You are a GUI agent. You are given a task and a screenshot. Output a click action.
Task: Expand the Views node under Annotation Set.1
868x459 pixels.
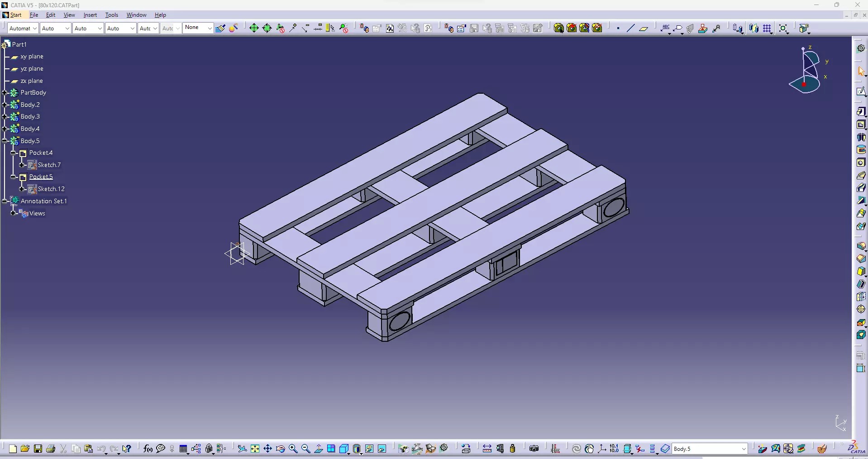(x=14, y=213)
